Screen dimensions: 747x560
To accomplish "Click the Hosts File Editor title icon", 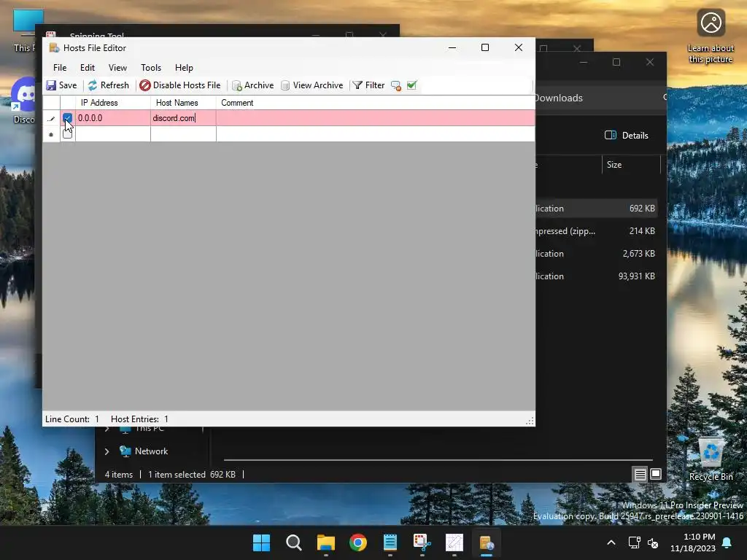I will point(54,47).
